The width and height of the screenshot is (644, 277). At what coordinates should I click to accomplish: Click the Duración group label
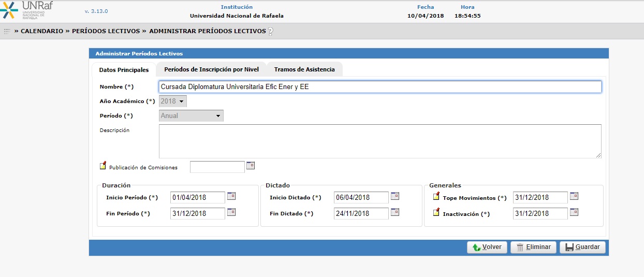[x=116, y=185]
